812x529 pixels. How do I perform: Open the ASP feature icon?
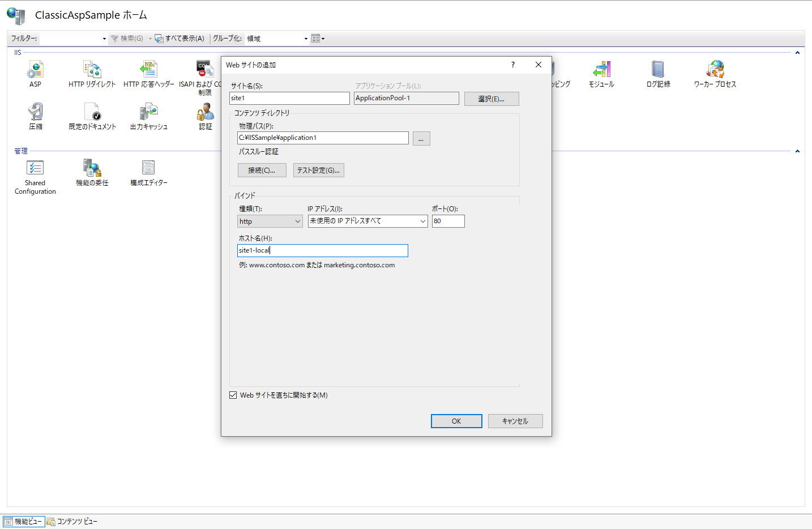[x=35, y=74]
